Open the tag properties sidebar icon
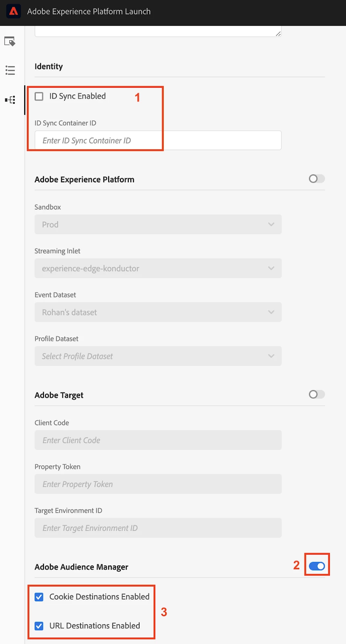This screenshot has height=644, width=346. tap(10, 41)
